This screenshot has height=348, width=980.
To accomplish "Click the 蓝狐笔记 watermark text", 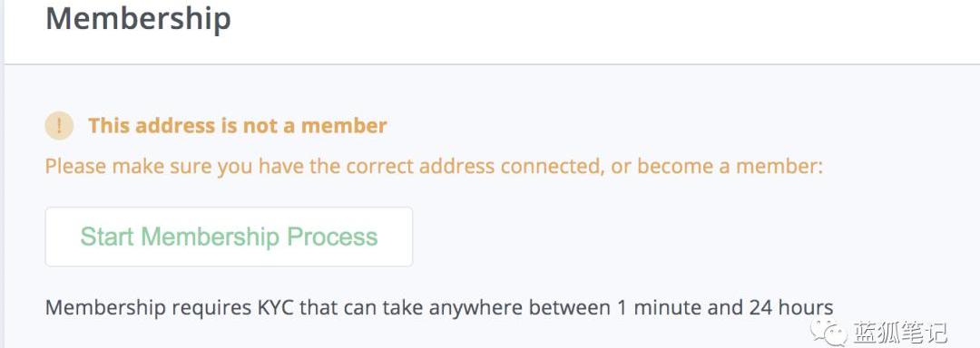I will coord(898,332).
